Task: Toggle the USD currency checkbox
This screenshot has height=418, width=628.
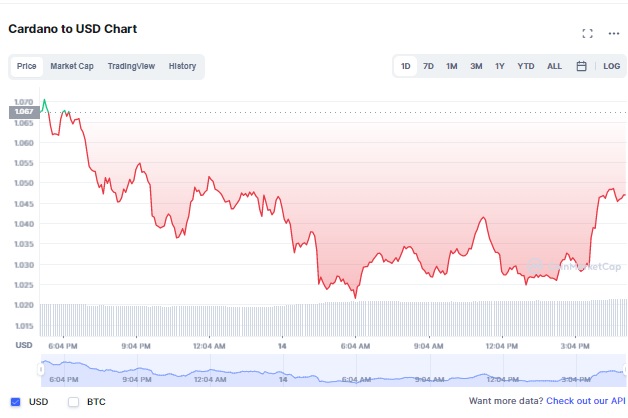Action: 15,402
